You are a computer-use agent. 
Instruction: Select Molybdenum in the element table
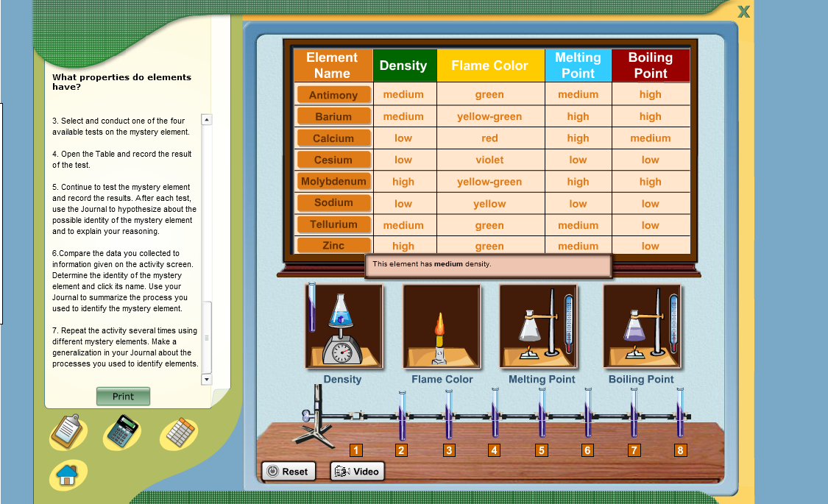(x=333, y=182)
